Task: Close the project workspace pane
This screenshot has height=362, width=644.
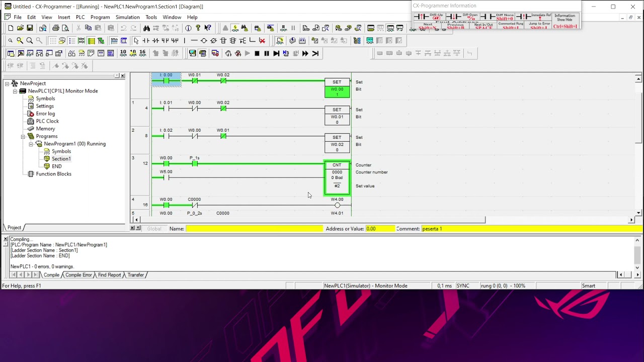Action: tap(122, 75)
